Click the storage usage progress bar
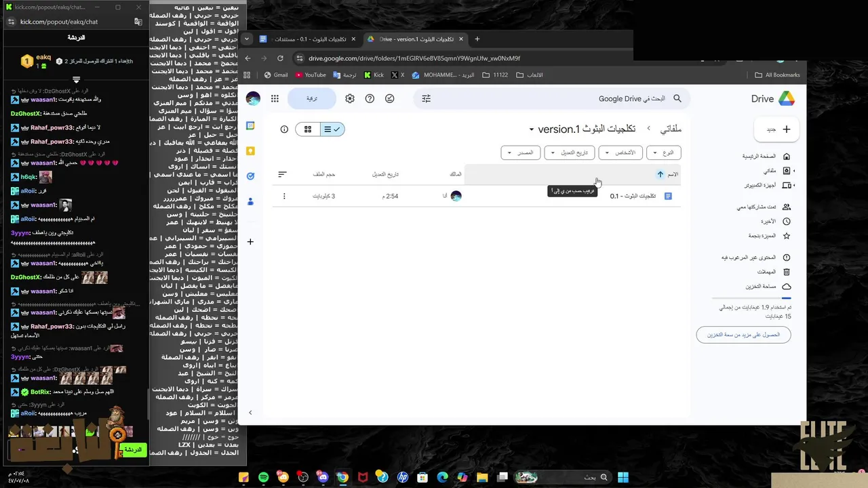 [751, 298]
